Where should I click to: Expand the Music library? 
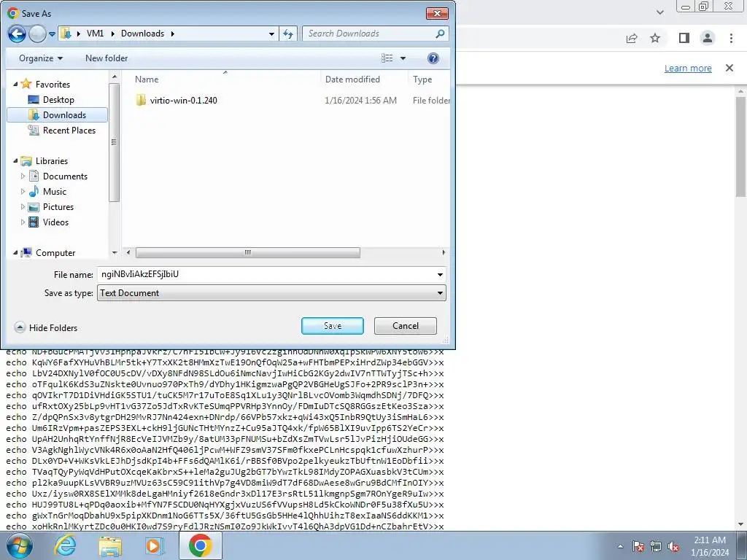click(23, 192)
